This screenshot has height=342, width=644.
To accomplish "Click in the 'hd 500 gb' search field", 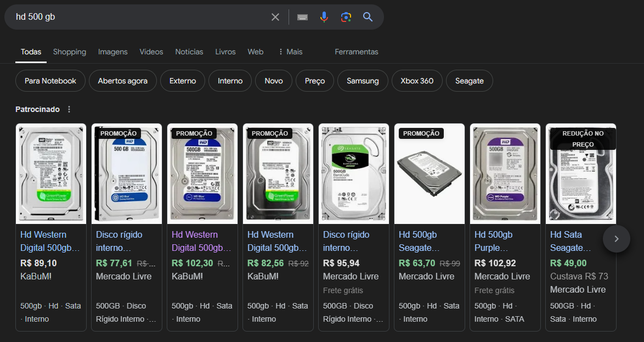I will click(140, 17).
